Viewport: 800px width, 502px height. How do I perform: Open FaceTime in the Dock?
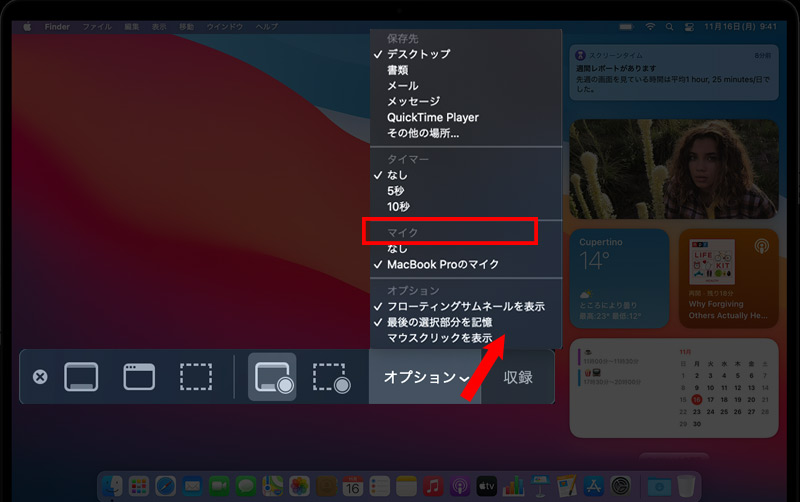[219, 486]
